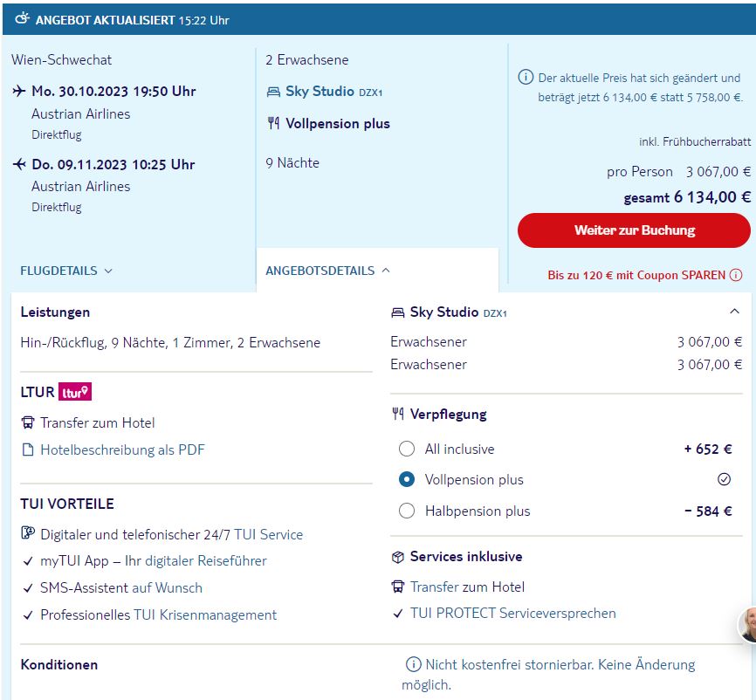Open the TUI Service link
756x700 pixels.
tap(268, 534)
